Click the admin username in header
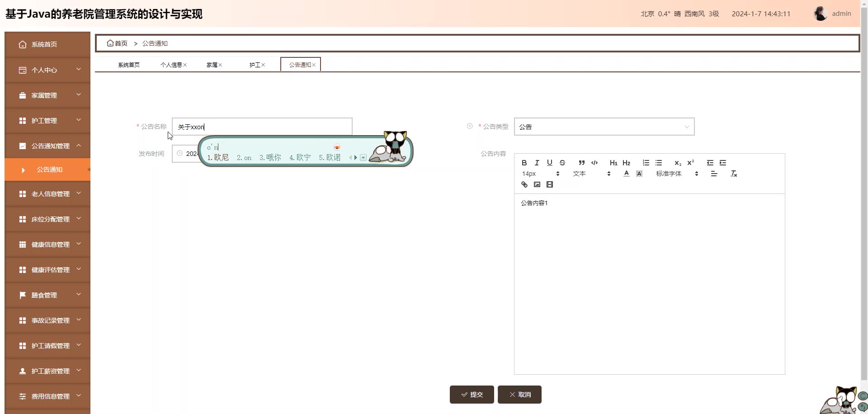Image resolution: width=868 pixels, height=414 pixels. pos(841,14)
